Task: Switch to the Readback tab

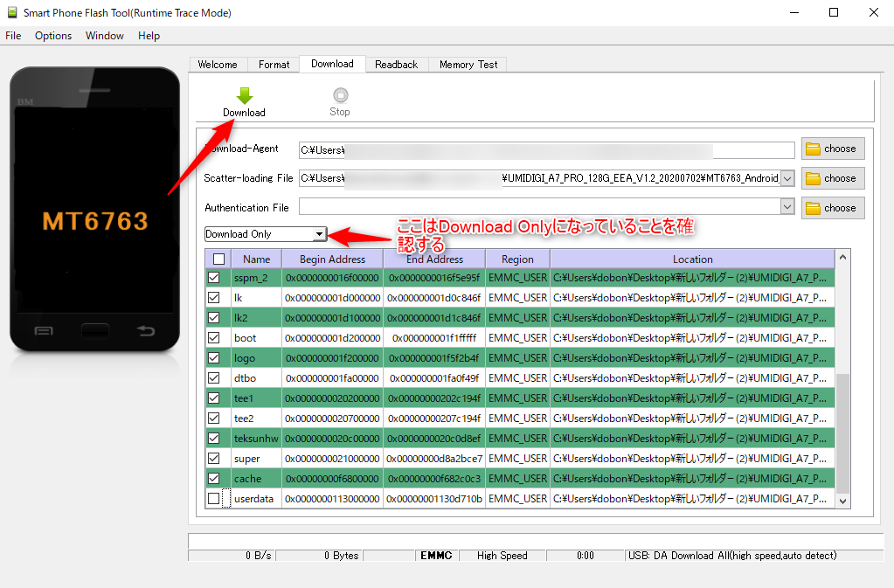Action: point(396,65)
